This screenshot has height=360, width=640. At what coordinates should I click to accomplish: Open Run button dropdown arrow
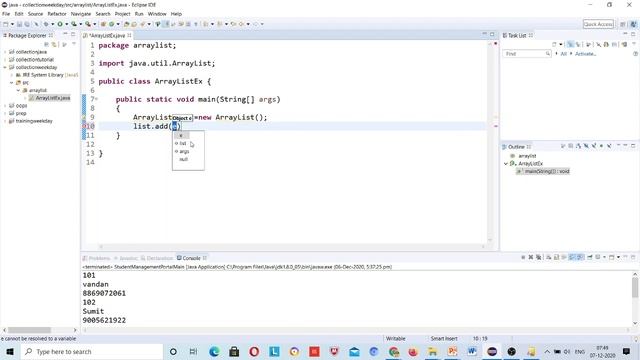[x=66, y=24]
